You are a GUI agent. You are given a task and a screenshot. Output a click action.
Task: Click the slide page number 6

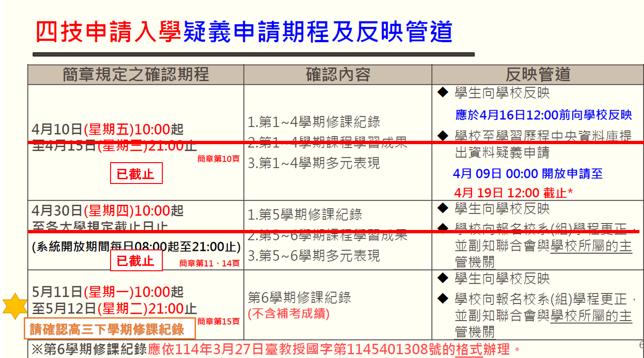pos(641,345)
